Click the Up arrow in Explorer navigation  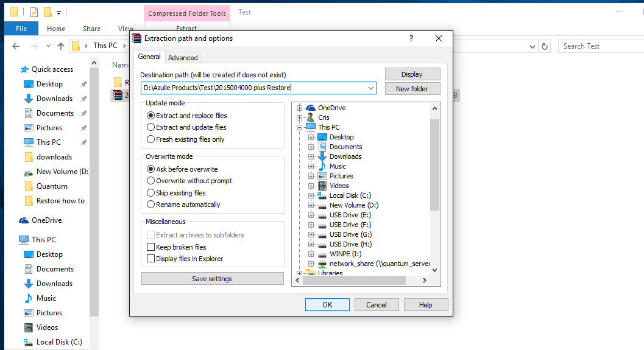tap(61, 46)
